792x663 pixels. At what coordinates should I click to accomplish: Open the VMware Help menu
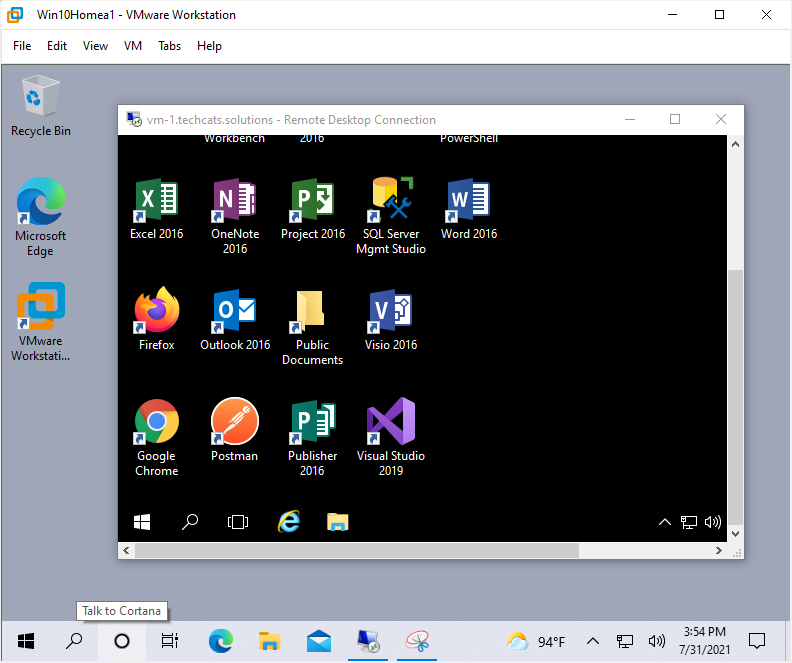point(210,46)
